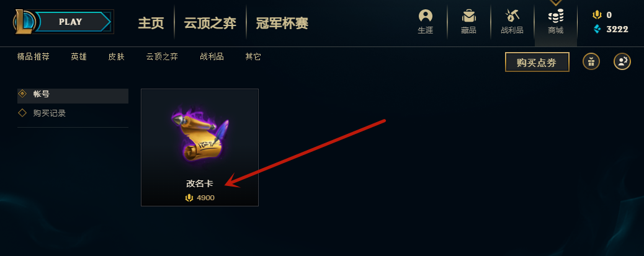
Task: Click the gift box gifting icon
Action: pos(591,62)
